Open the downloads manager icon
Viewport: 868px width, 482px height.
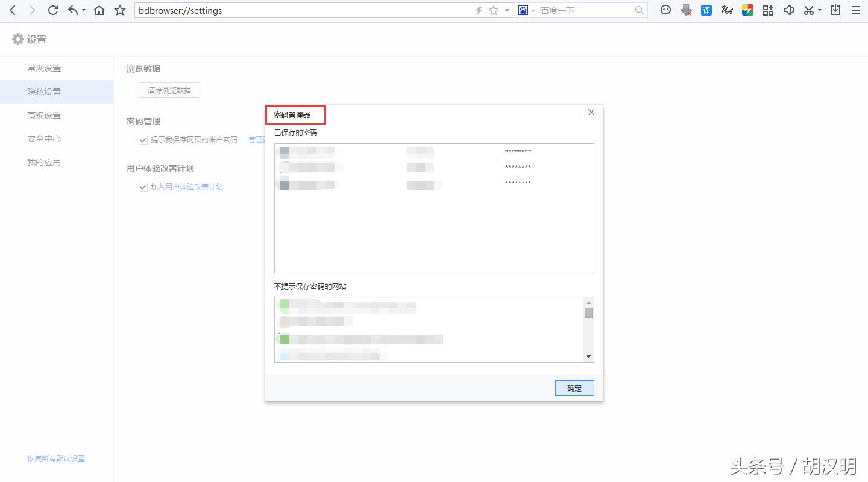click(x=835, y=10)
